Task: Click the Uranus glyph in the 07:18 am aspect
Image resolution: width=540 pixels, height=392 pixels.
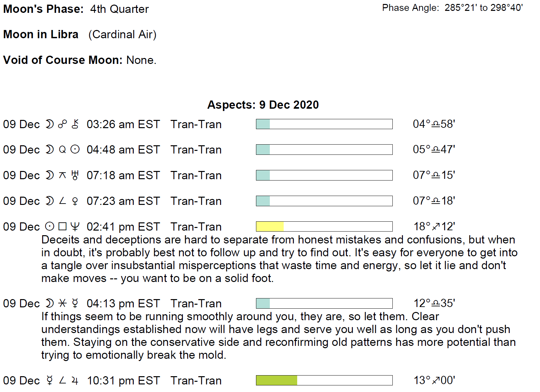Action: click(75, 175)
